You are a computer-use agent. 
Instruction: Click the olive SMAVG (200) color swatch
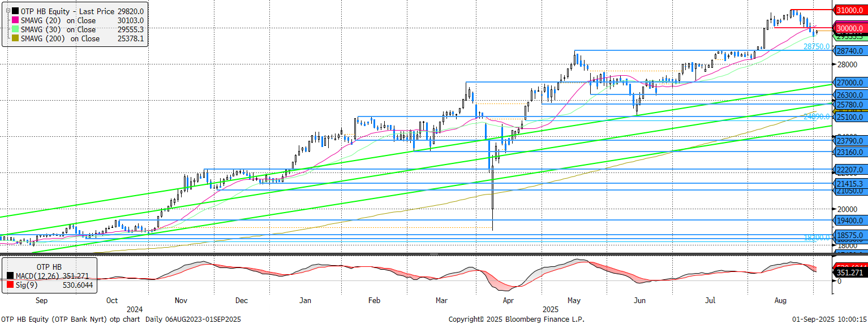(x=15, y=39)
